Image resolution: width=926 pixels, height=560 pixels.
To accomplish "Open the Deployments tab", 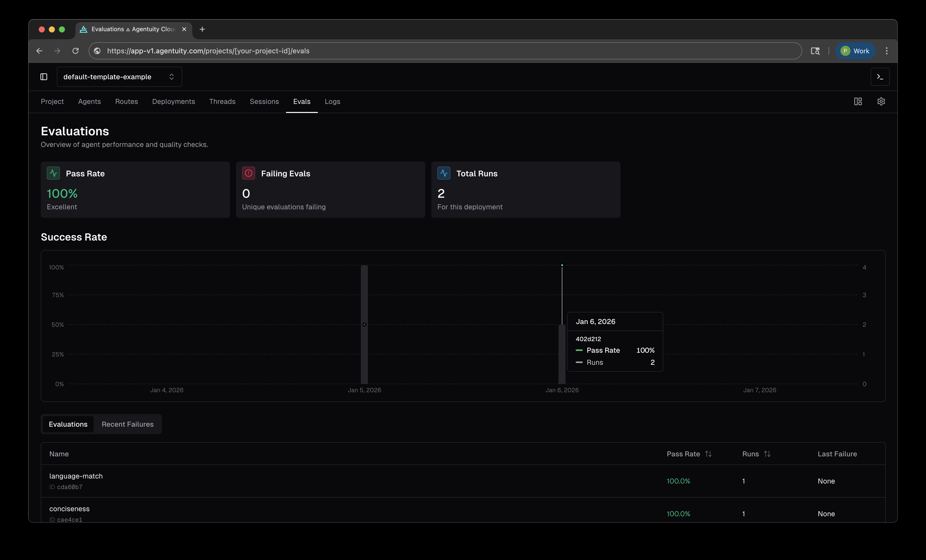I will pyautogui.click(x=173, y=101).
